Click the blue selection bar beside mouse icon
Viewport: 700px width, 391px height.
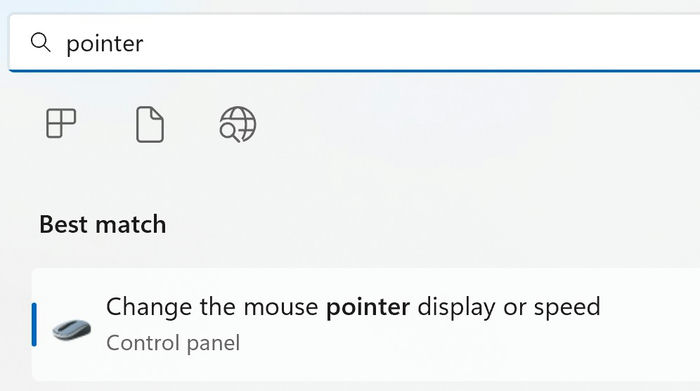tap(34, 324)
